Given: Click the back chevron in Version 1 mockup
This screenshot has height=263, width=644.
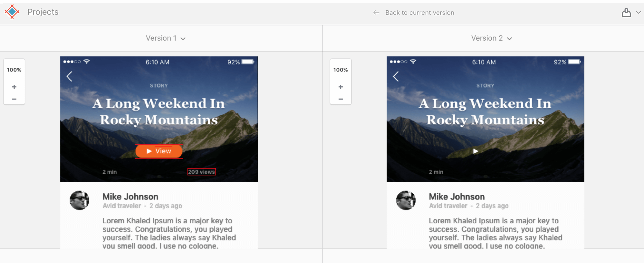Looking at the screenshot, I should pos(69,76).
